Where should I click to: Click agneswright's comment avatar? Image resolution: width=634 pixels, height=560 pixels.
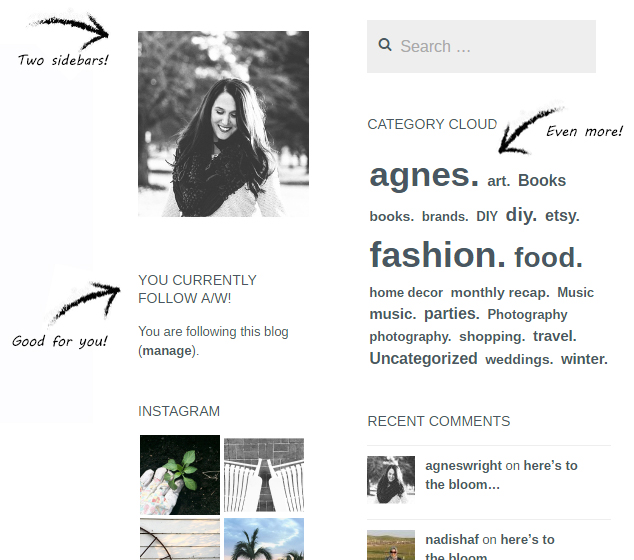(x=391, y=480)
